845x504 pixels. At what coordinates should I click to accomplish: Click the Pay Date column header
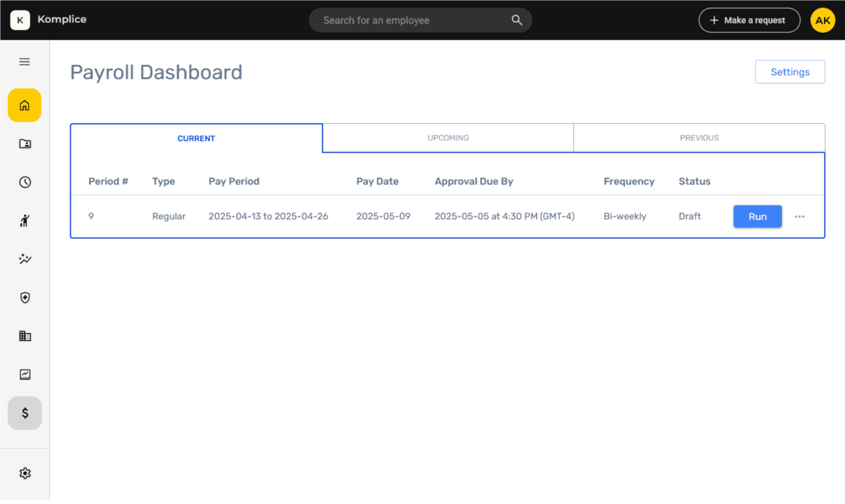coord(377,181)
